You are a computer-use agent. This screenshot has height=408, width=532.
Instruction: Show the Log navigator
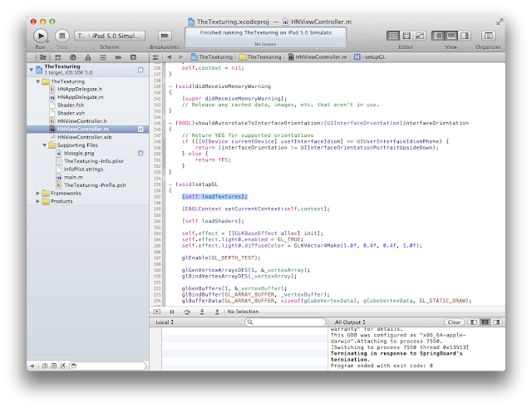[133, 57]
